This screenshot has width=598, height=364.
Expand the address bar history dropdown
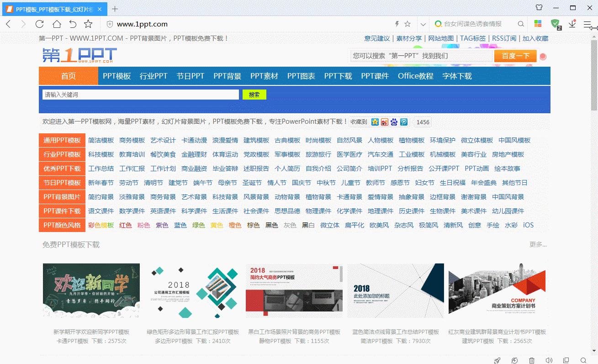(423, 24)
